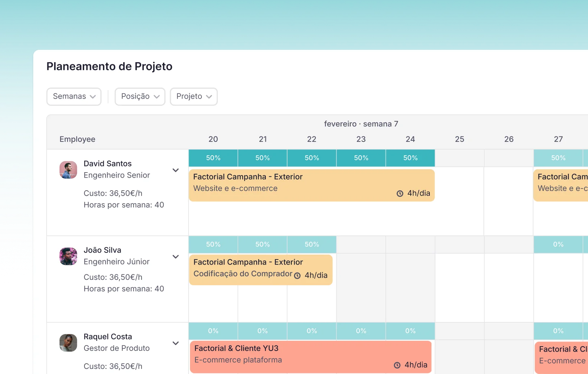Click clock icon on Codificação do Comprador task
This screenshot has width=588, height=374.
(x=297, y=276)
